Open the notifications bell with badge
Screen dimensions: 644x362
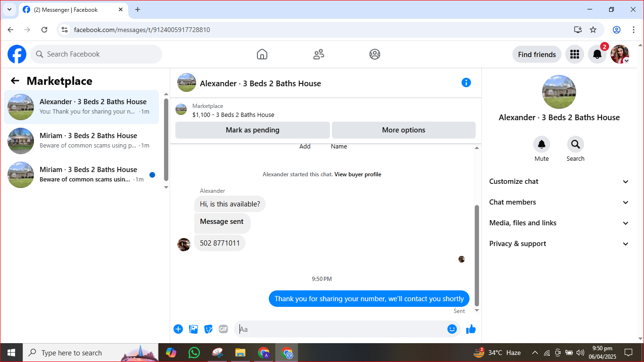pos(597,54)
